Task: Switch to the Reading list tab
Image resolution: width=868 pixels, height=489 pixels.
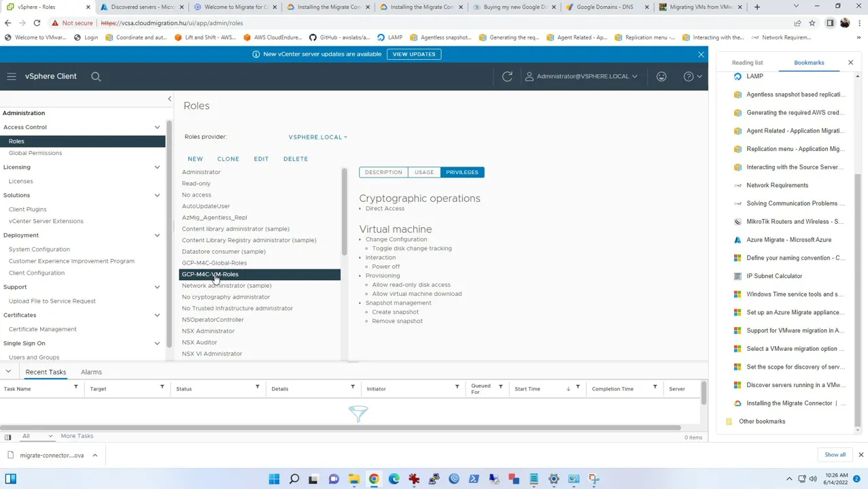Action: [747, 63]
